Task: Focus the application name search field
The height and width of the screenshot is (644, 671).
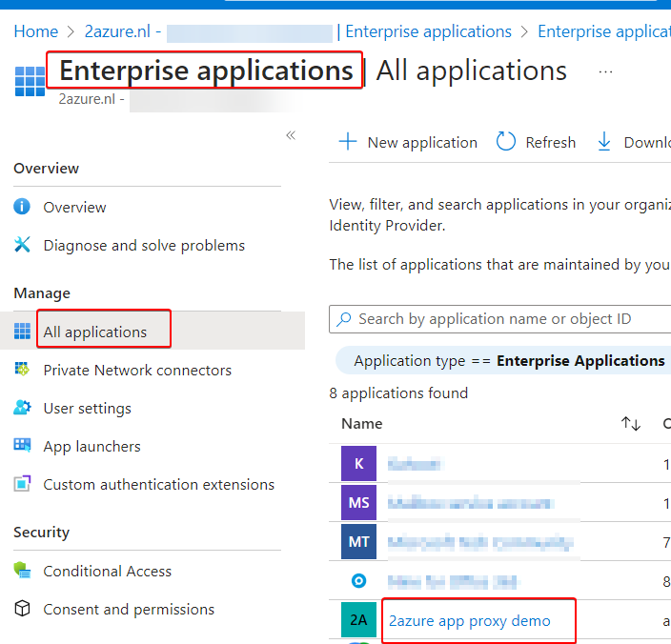Action: click(499, 319)
